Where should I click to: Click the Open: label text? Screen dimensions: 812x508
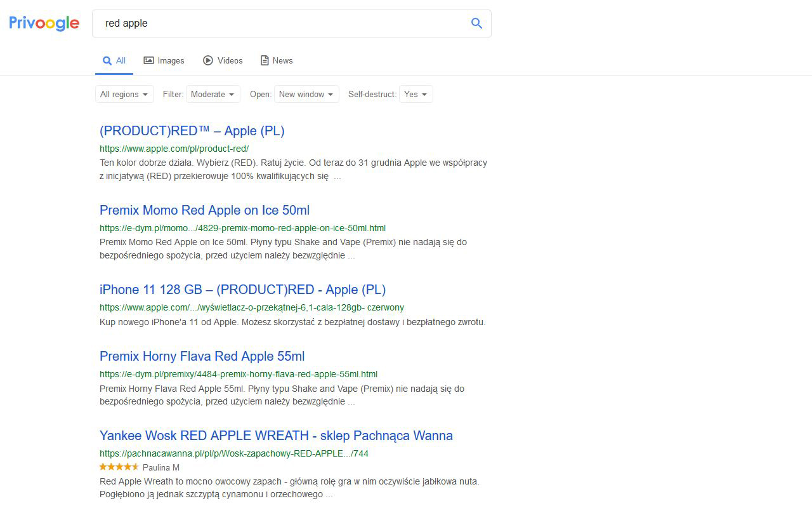(x=261, y=94)
